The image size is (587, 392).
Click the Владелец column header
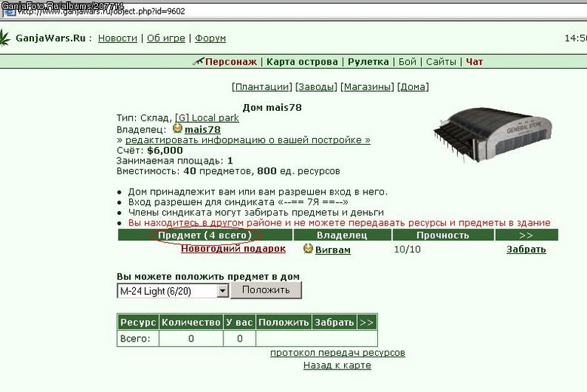pyautogui.click(x=343, y=235)
